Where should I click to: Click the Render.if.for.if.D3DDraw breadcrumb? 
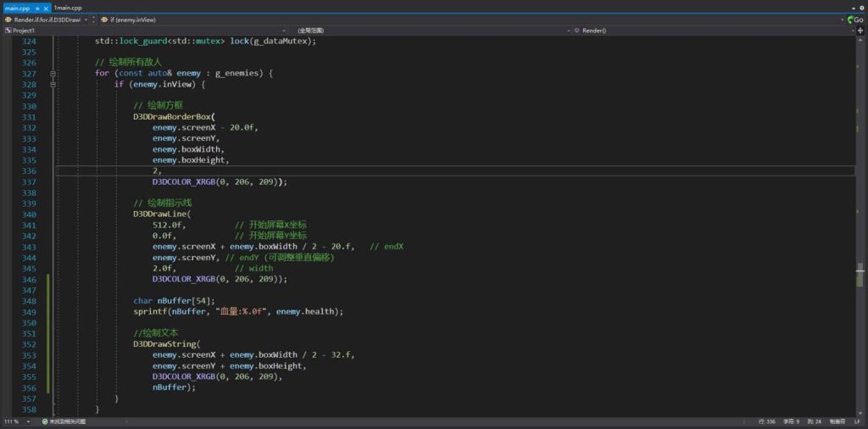coord(47,19)
